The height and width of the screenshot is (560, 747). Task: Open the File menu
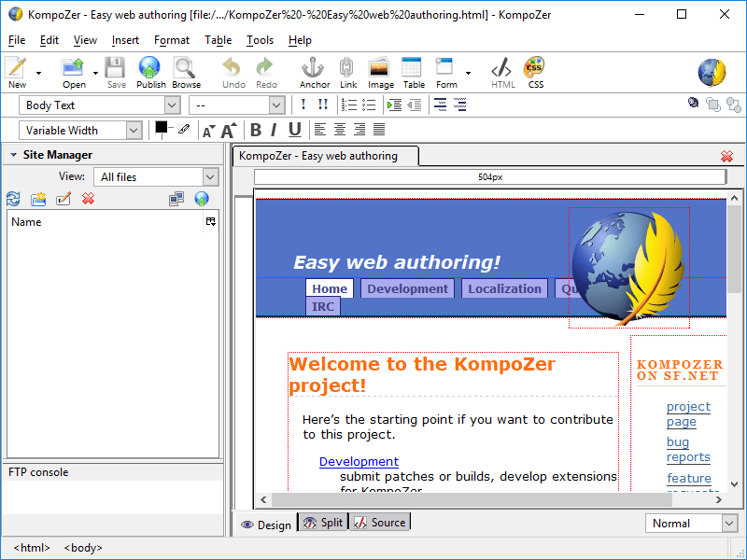point(17,40)
